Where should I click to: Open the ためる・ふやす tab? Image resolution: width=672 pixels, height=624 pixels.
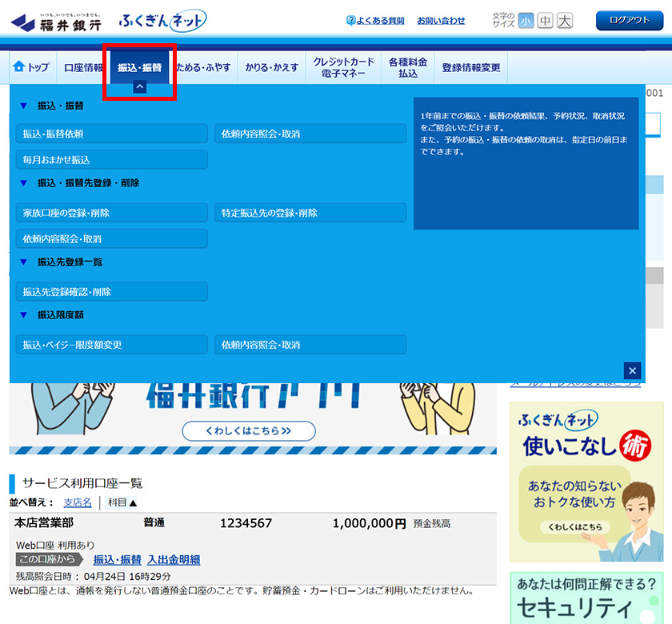tap(204, 67)
